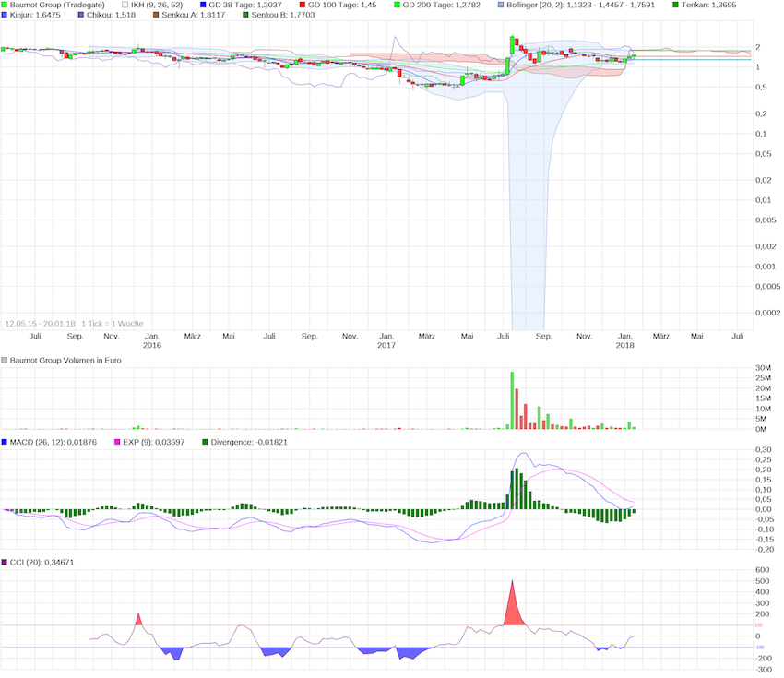Click the purple Chikou legend swatch
784x678 pixels.
[x=81, y=15]
